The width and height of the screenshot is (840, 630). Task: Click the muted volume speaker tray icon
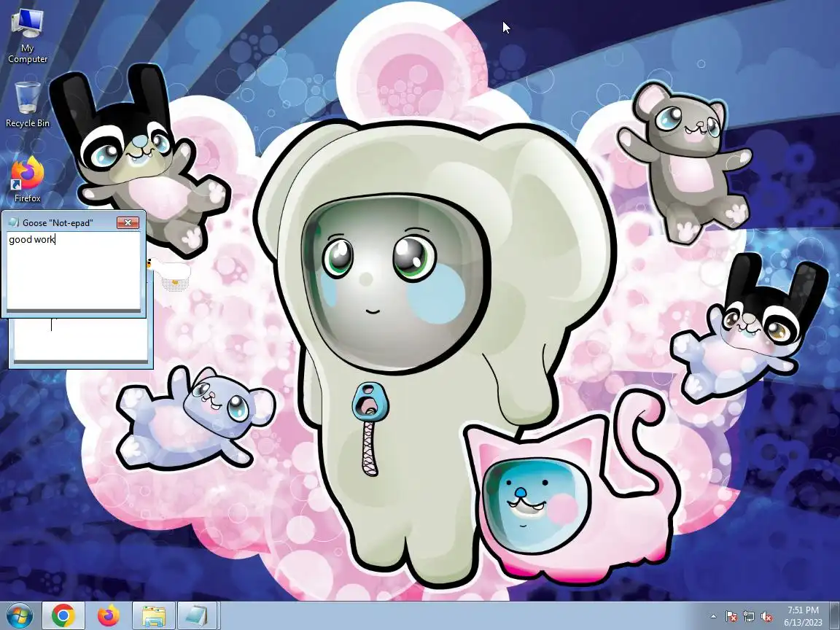pos(766,617)
